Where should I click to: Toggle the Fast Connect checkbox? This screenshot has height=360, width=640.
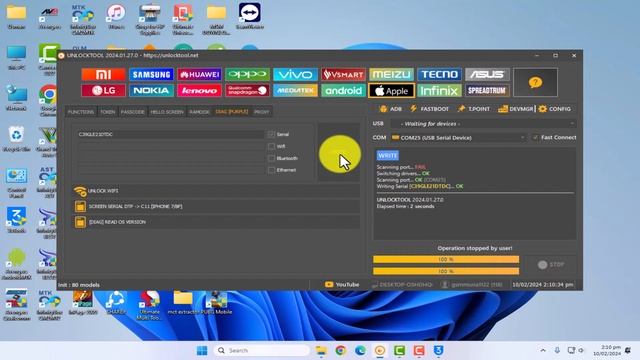(535, 138)
